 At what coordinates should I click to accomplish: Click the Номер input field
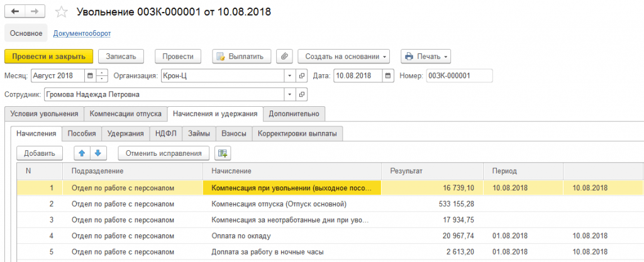click(x=459, y=76)
